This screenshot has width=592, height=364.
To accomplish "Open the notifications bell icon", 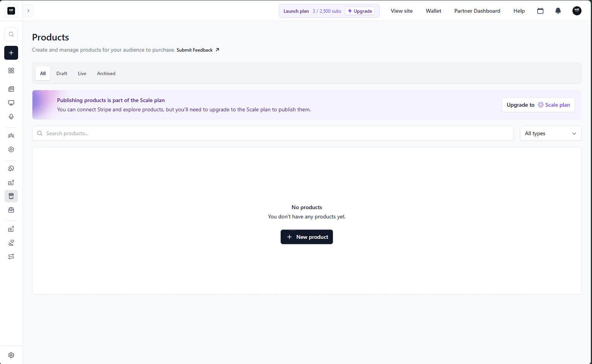I will click(558, 11).
